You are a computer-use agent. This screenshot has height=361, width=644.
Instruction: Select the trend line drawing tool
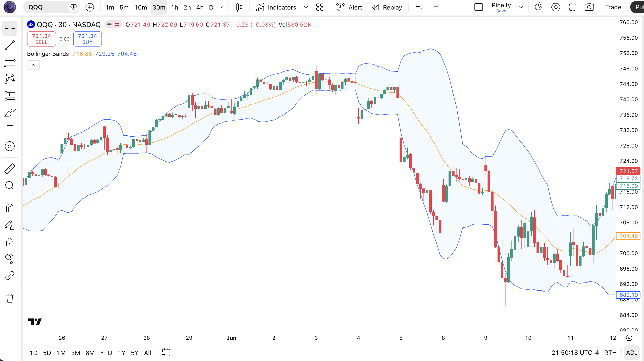tap(10, 45)
